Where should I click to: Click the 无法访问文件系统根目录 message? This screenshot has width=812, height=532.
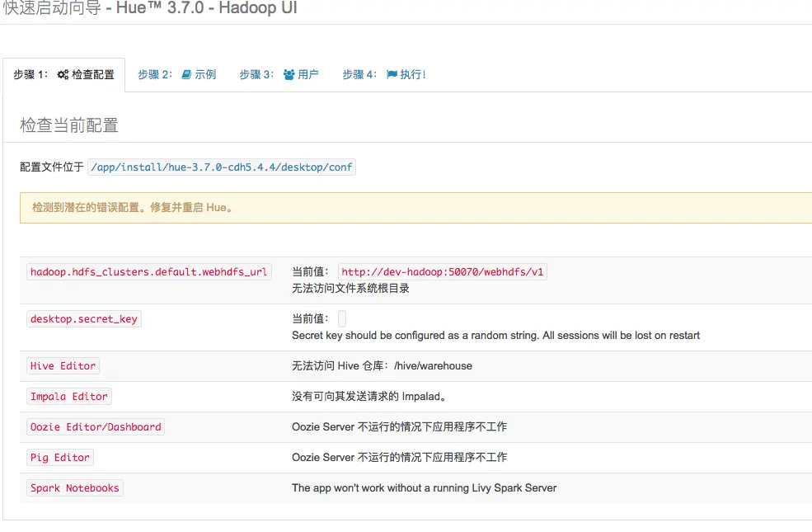coord(350,289)
